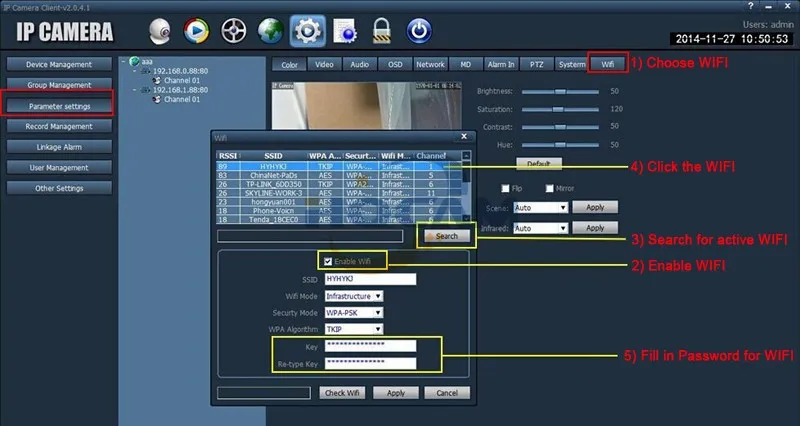The image size is (800, 426).
Task: Switch to the Video tab
Action: coord(324,65)
